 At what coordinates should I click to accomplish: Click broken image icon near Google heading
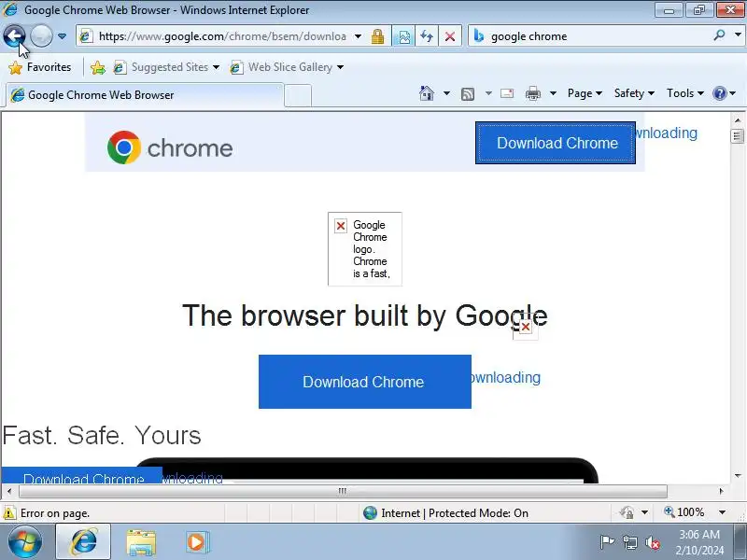(x=526, y=328)
